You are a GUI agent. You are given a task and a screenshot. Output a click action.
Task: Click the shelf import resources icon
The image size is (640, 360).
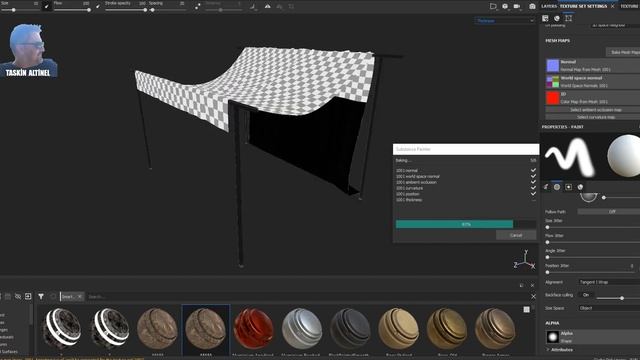point(28,296)
